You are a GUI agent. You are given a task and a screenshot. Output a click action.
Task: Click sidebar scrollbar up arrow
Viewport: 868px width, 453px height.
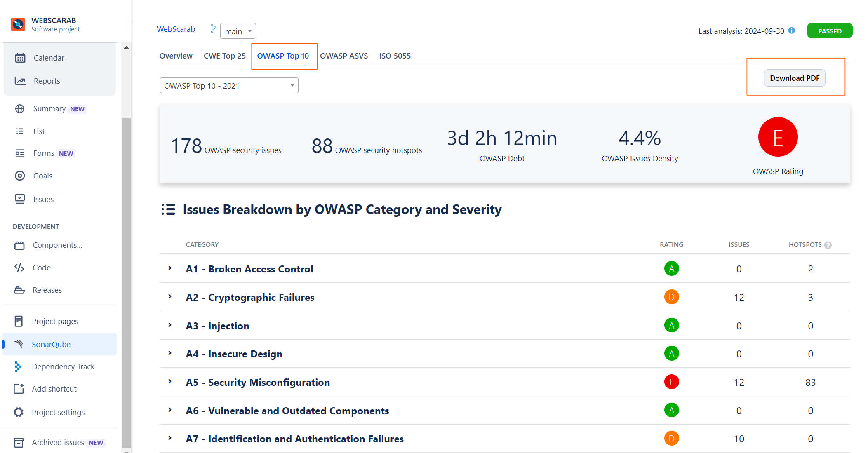pyautogui.click(x=126, y=48)
